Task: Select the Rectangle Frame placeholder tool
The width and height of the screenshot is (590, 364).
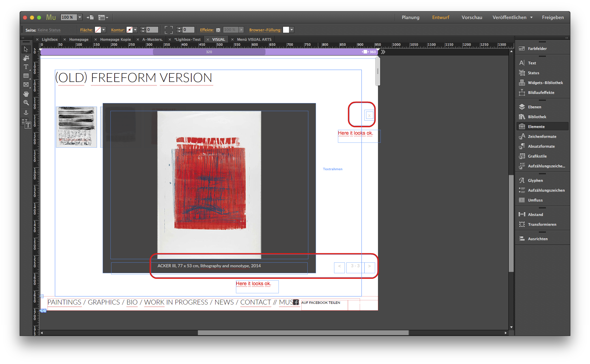Action: [26, 84]
